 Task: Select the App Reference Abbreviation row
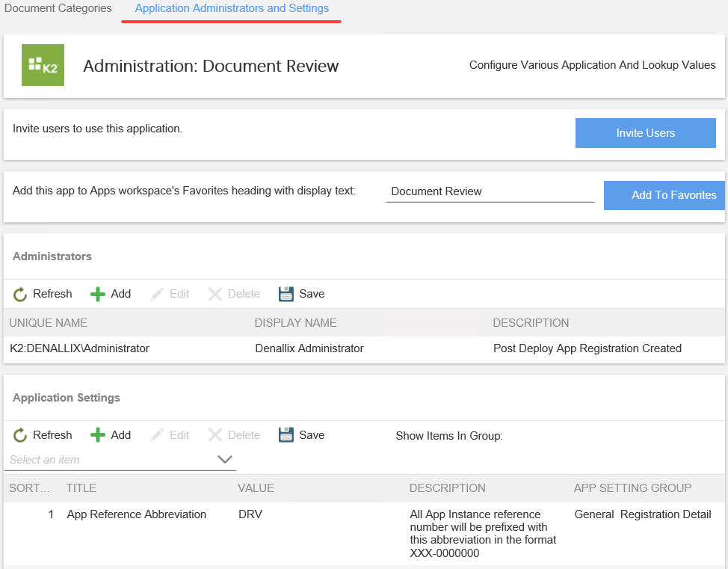[x=136, y=514]
